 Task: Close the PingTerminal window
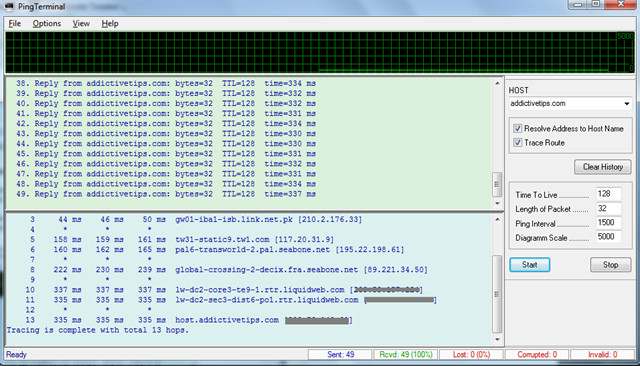(x=620, y=4)
